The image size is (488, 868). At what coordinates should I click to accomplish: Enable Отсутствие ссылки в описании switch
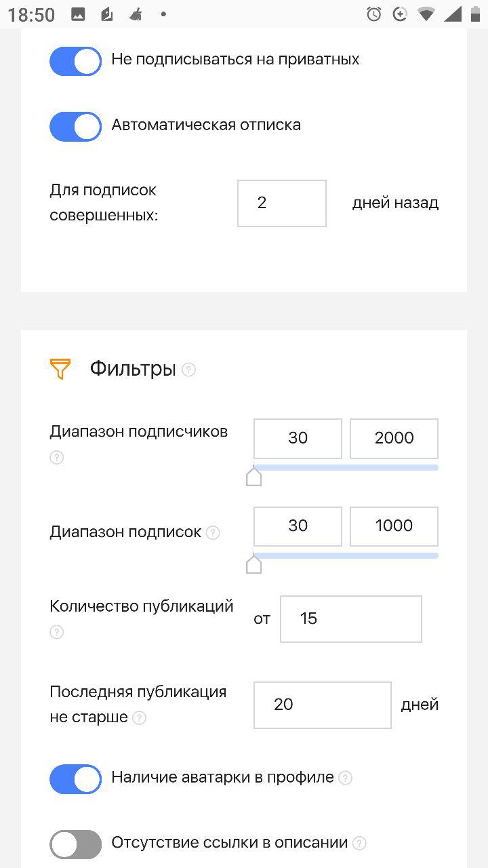click(x=75, y=845)
